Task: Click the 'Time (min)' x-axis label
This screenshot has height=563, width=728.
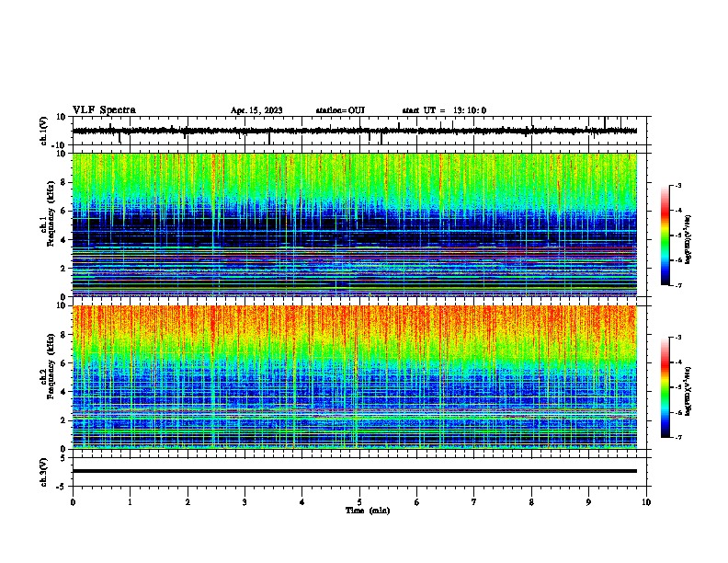Action: (x=368, y=511)
